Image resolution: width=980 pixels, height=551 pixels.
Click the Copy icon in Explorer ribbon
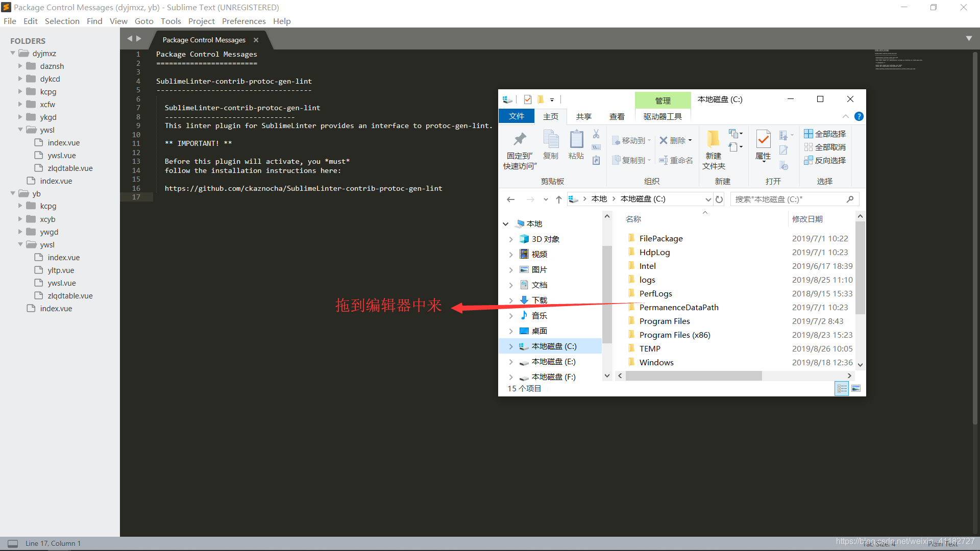click(551, 139)
